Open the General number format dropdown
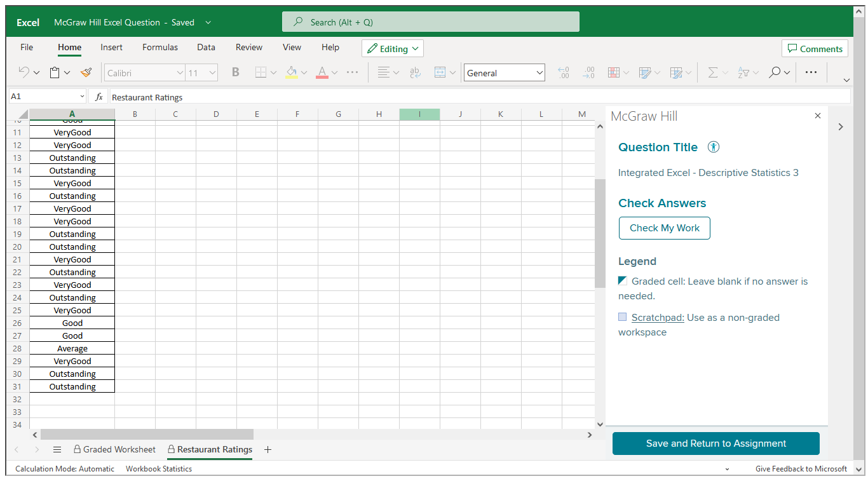 504,72
